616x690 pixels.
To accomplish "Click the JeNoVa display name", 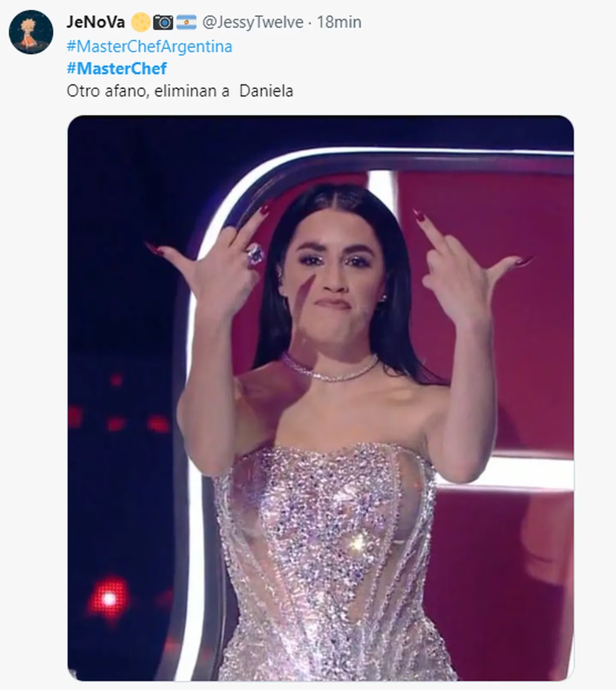I will point(95,22).
